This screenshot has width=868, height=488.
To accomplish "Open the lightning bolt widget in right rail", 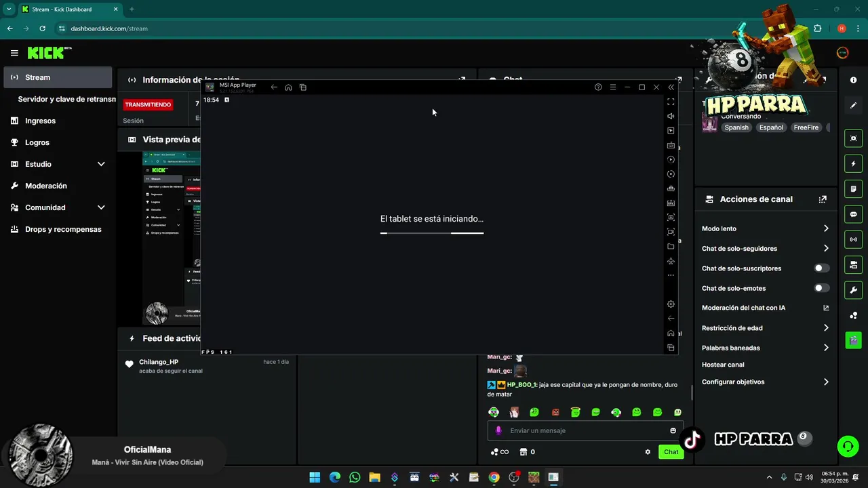I will [x=853, y=163].
